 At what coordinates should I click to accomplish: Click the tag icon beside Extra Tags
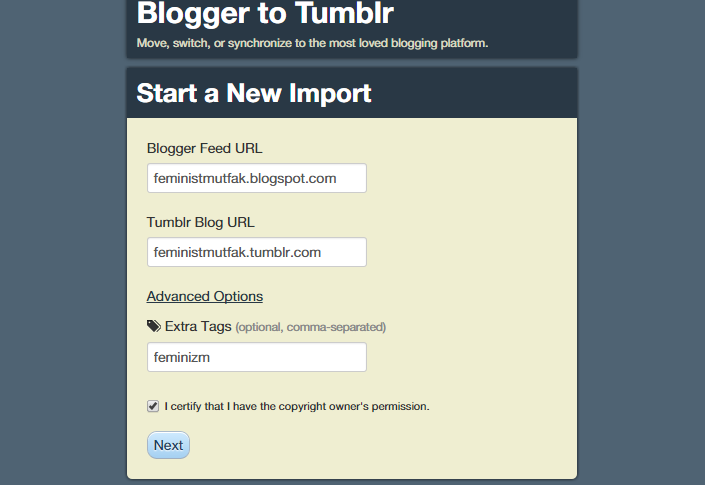[153, 326]
